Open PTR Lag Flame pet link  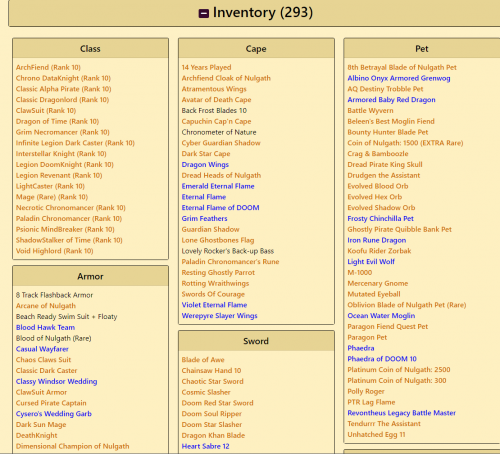coord(371,402)
